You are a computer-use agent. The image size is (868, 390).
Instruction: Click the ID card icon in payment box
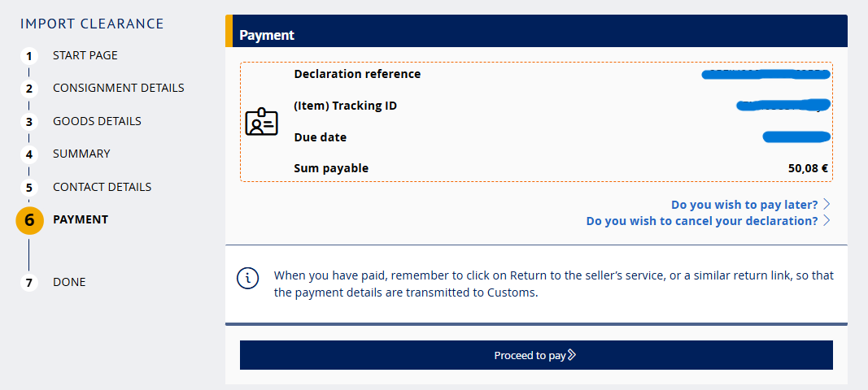tap(261, 122)
